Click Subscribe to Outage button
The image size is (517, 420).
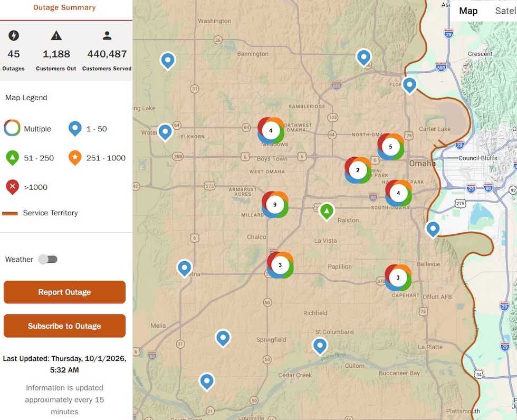[64, 326]
